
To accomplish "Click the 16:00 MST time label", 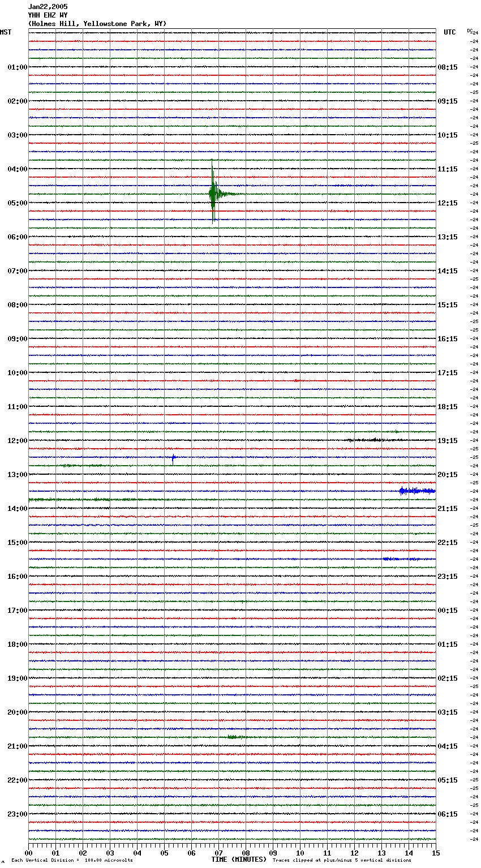I will 18,577.
